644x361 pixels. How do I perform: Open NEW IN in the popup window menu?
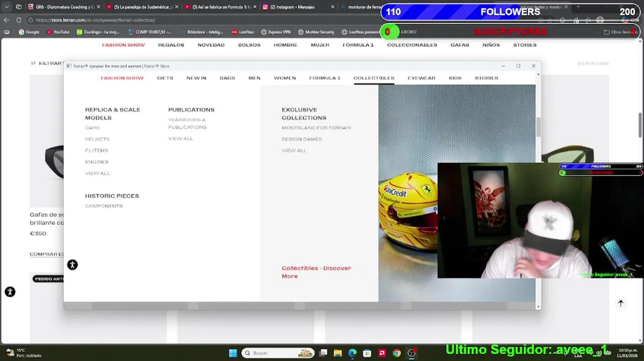[x=196, y=78]
